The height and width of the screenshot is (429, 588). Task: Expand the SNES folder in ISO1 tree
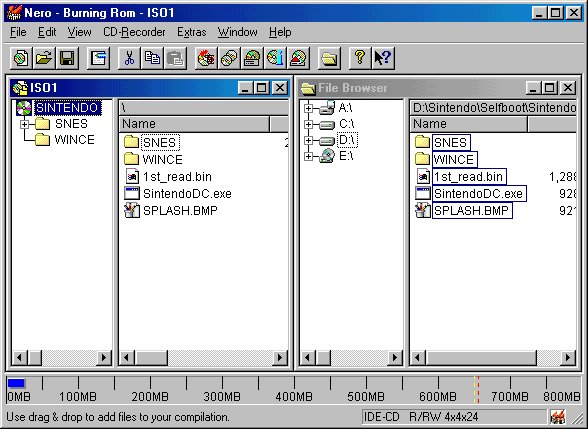24,124
